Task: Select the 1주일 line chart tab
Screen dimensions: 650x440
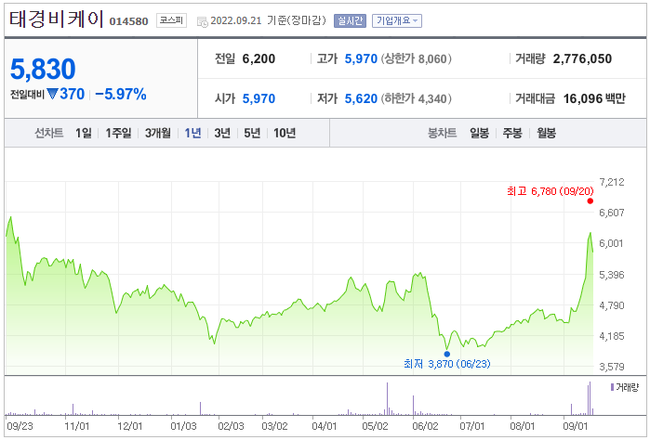Action: pos(118,133)
